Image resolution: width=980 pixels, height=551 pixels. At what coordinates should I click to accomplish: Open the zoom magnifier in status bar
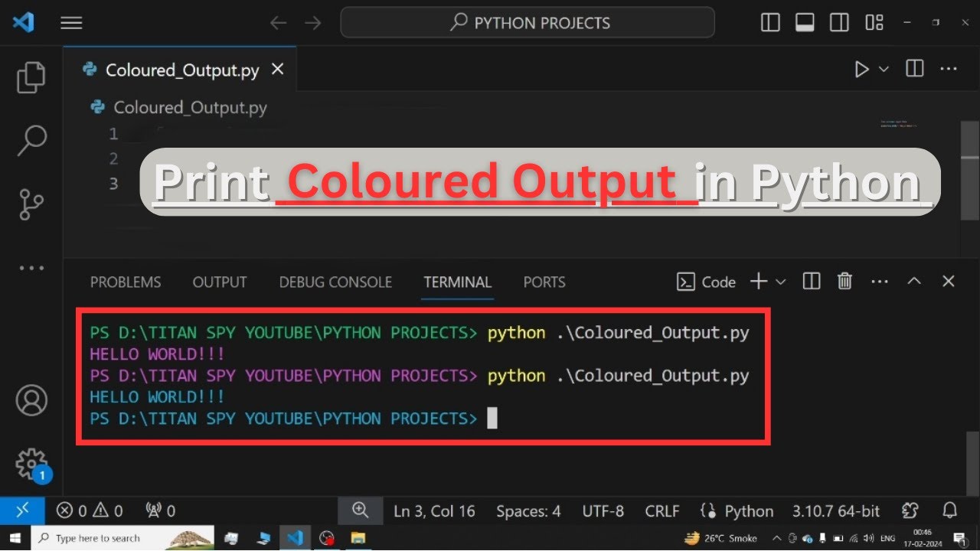coord(361,510)
